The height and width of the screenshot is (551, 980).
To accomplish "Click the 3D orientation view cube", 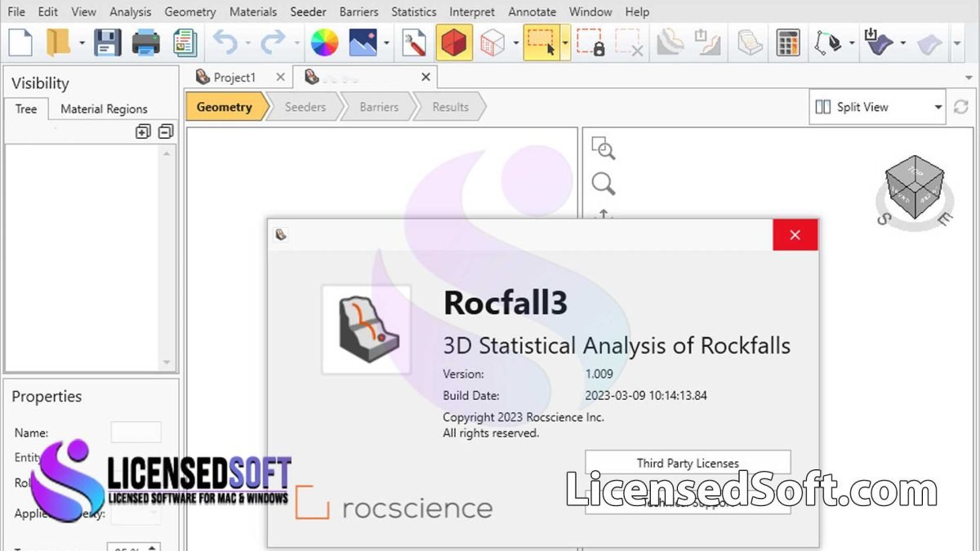I will point(915,189).
